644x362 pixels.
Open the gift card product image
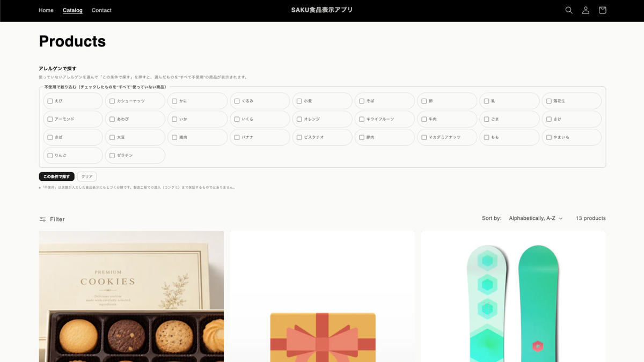coord(322,297)
